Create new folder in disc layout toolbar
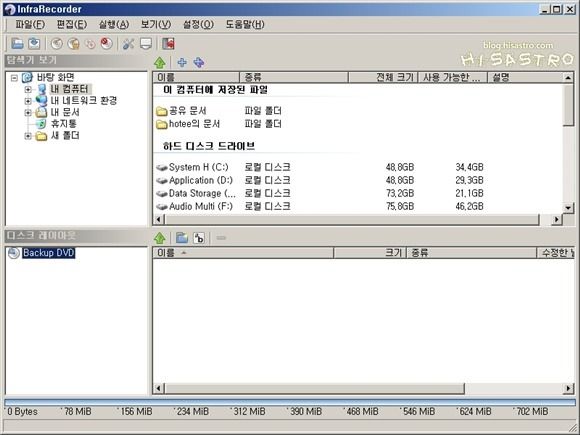This screenshot has height=435, width=580. [x=182, y=238]
